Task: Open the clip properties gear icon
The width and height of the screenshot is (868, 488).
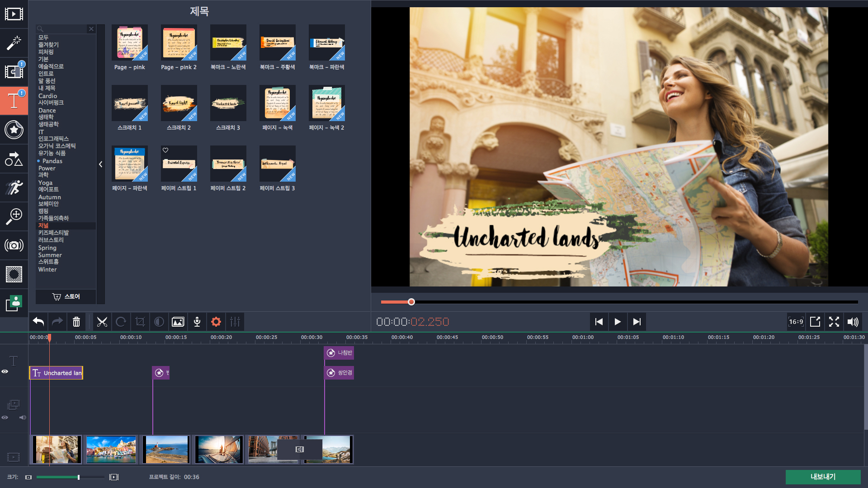Action: click(216, 322)
